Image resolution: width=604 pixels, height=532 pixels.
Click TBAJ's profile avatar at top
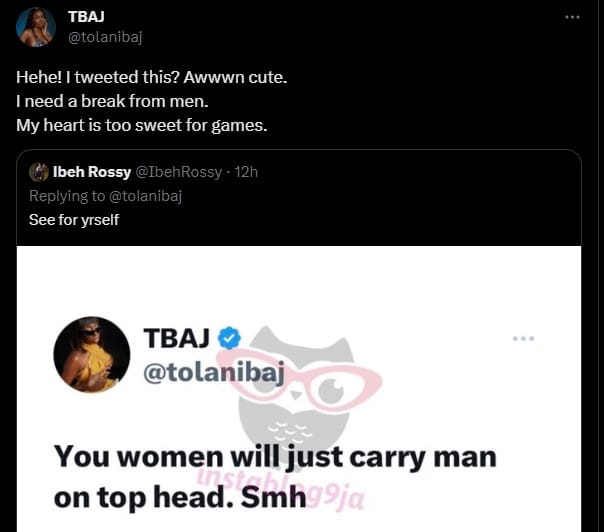[x=36, y=27]
